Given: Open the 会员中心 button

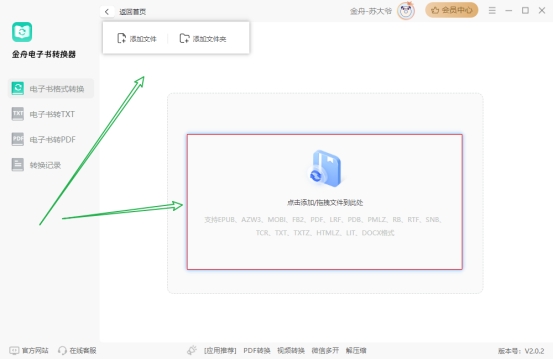Looking at the screenshot, I should [x=452, y=10].
